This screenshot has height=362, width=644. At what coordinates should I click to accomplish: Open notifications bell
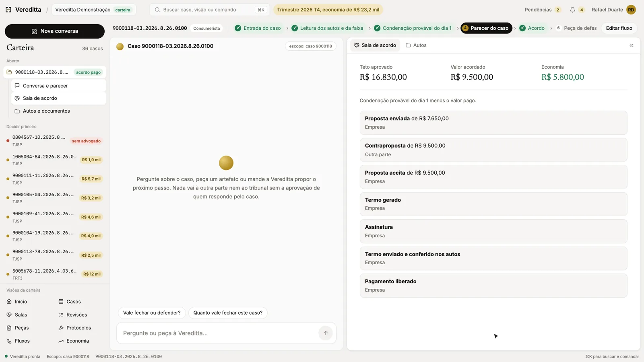(x=572, y=10)
